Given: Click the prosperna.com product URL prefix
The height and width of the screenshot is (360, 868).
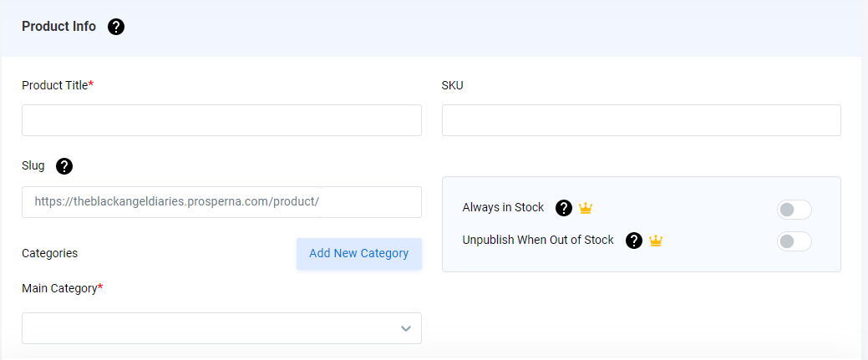Looking at the screenshot, I should (176, 202).
